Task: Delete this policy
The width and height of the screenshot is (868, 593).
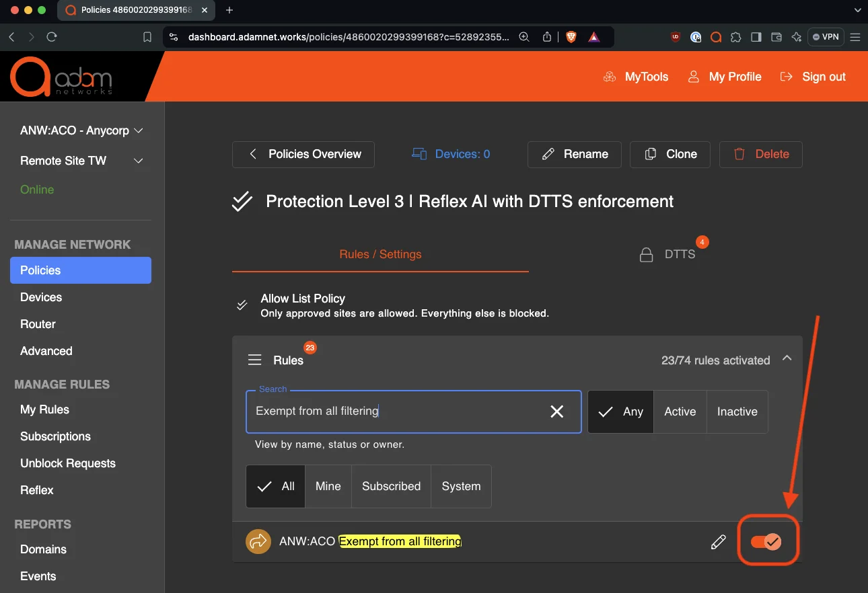Action: pos(761,154)
